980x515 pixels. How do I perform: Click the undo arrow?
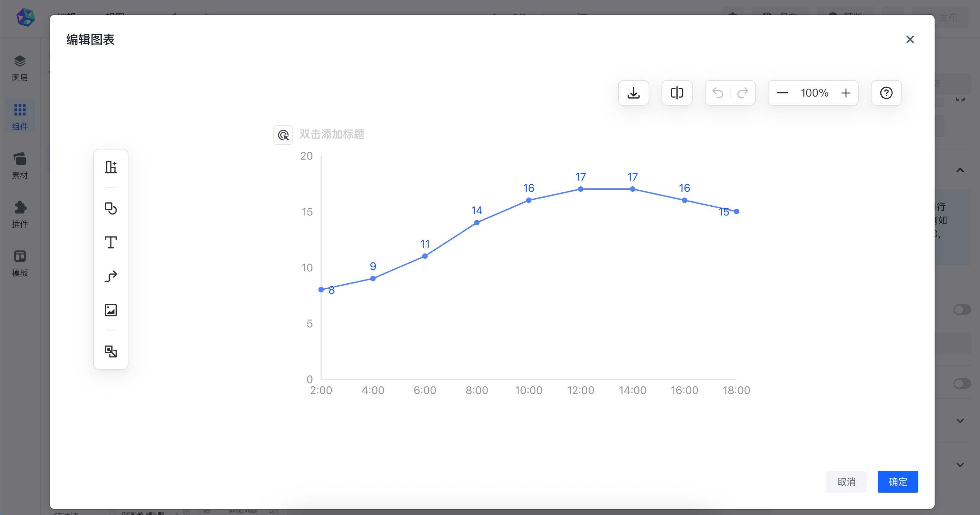718,93
